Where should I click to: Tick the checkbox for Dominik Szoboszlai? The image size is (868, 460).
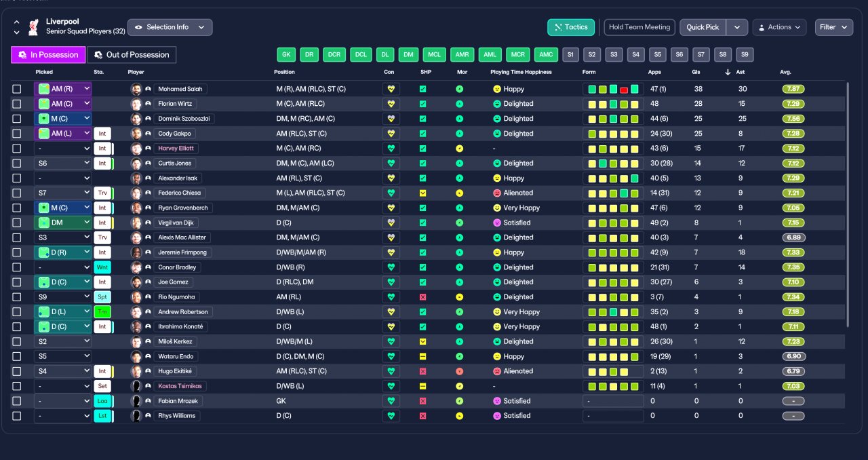coord(17,119)
